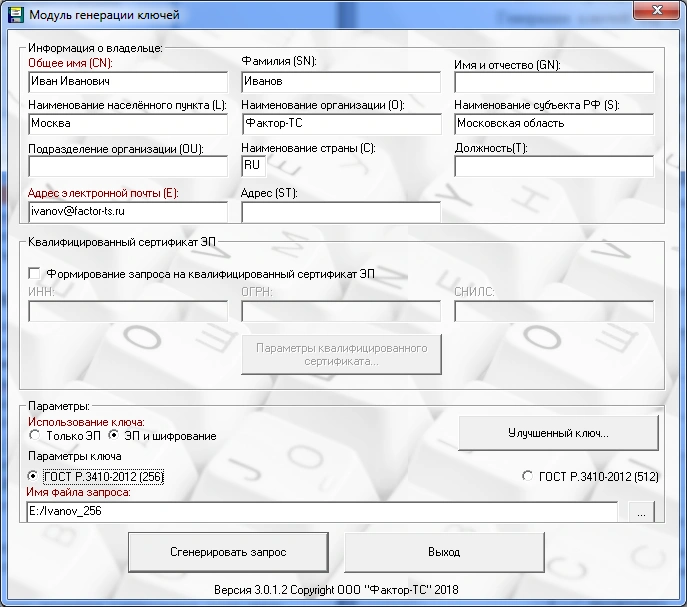Focus the Подразделение организации (OU) field
Viewport: 687px width, 607px height.
pyautogui.click(x=128, y=167)
